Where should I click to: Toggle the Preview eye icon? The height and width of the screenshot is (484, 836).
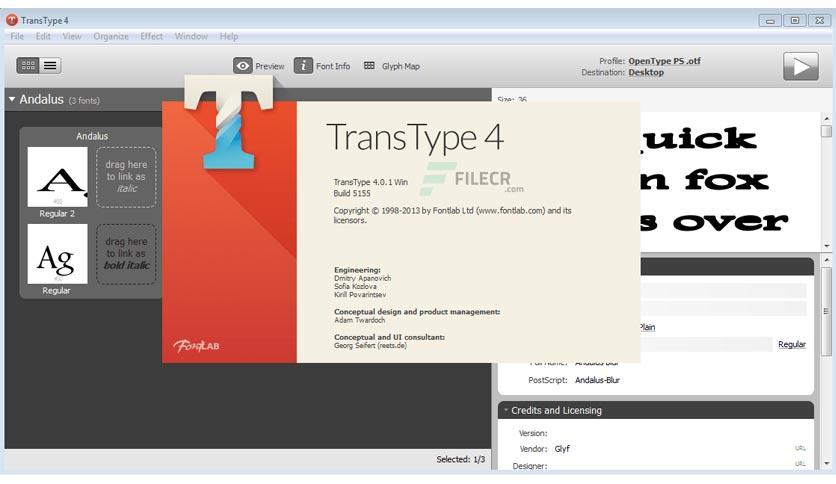point(243,66)
